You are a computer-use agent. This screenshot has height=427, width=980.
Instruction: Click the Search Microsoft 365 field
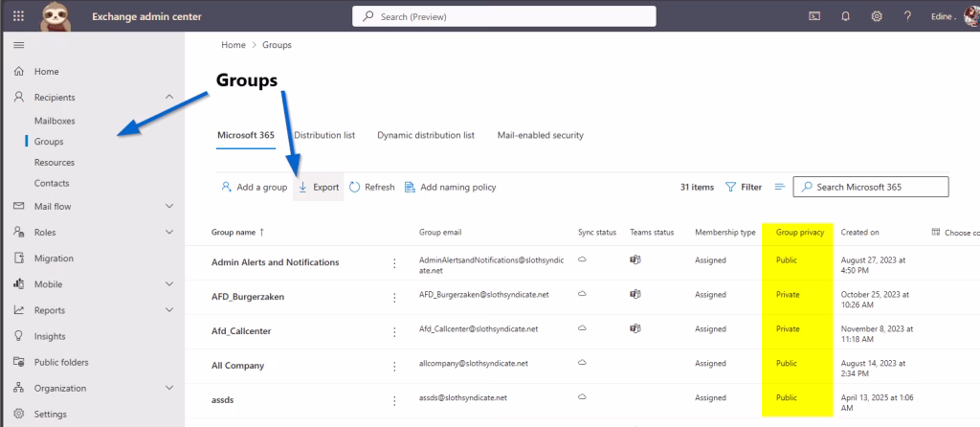[871, 187]
